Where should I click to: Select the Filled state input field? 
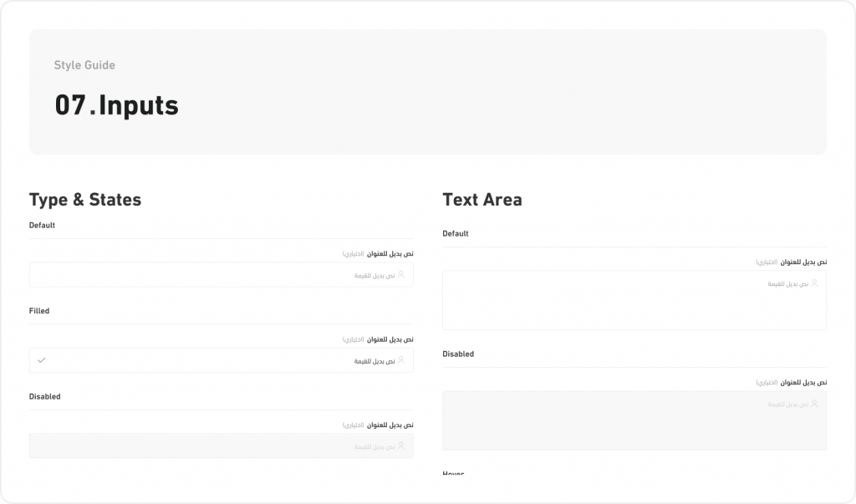tap(222, 360)
